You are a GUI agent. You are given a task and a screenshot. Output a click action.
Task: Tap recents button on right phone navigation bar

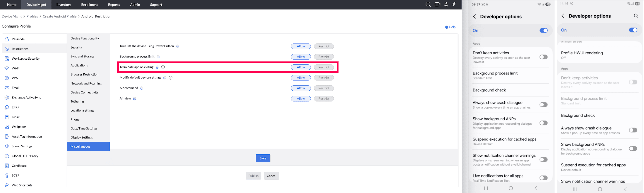(574, 189)
